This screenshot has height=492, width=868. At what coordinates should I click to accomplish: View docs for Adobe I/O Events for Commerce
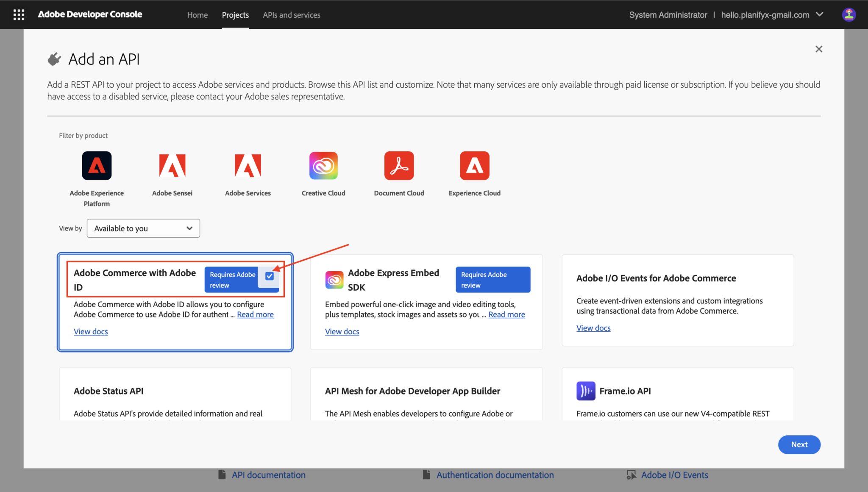pos(593,328)
